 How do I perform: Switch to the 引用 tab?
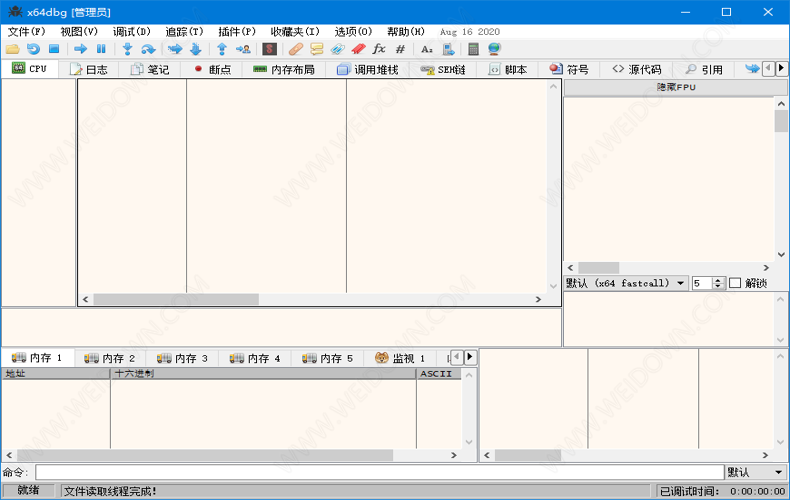pyautogui.click(x=704, y=69)
